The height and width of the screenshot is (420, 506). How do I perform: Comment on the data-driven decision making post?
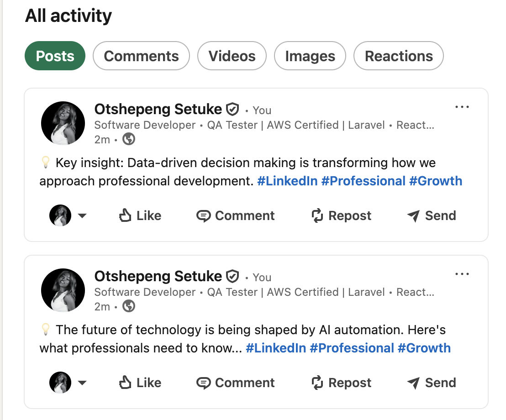[236, 215]
